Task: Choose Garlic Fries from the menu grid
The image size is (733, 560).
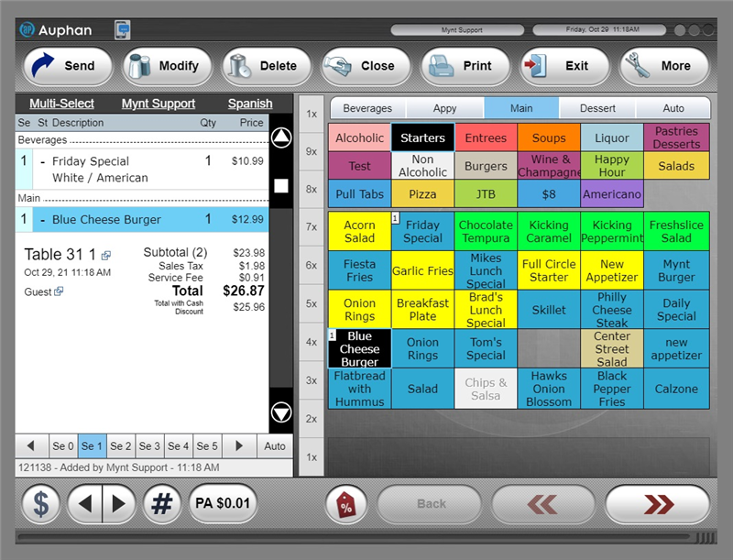Action: (422, 270)
